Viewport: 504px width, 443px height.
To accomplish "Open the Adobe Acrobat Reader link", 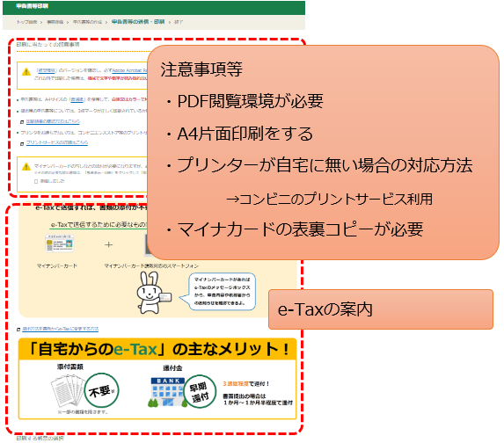I will tap(129, 70).
